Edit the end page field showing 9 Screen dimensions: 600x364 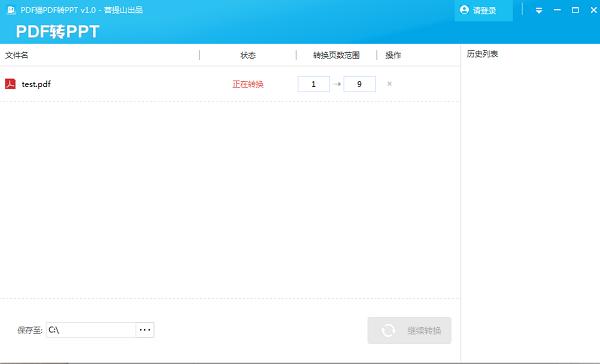359,84
